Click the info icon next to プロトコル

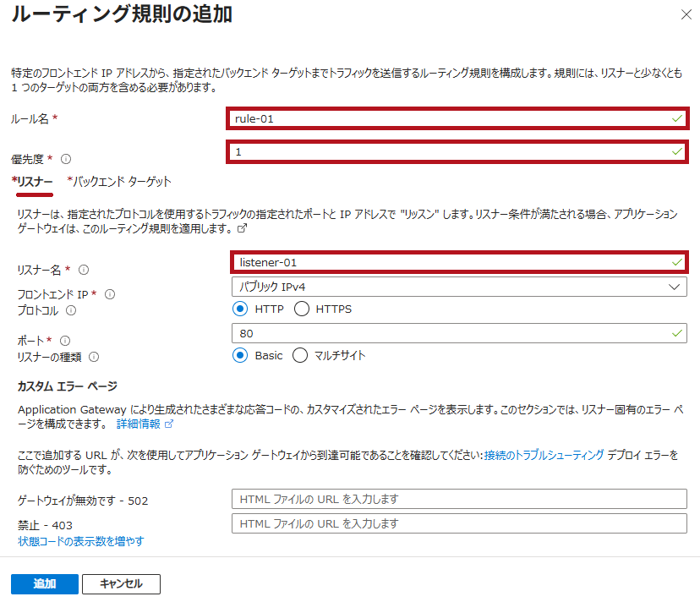click(71, 310)
